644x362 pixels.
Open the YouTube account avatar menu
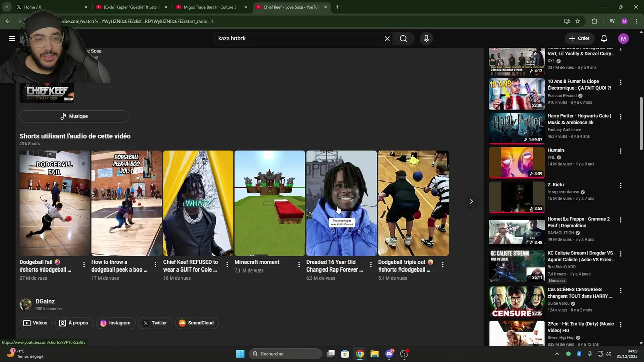point(623,39)
